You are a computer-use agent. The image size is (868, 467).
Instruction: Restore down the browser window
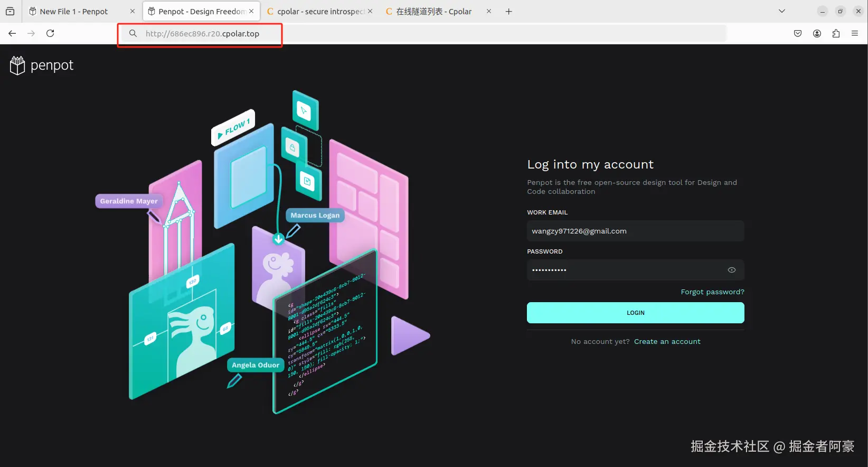(841, 11)
